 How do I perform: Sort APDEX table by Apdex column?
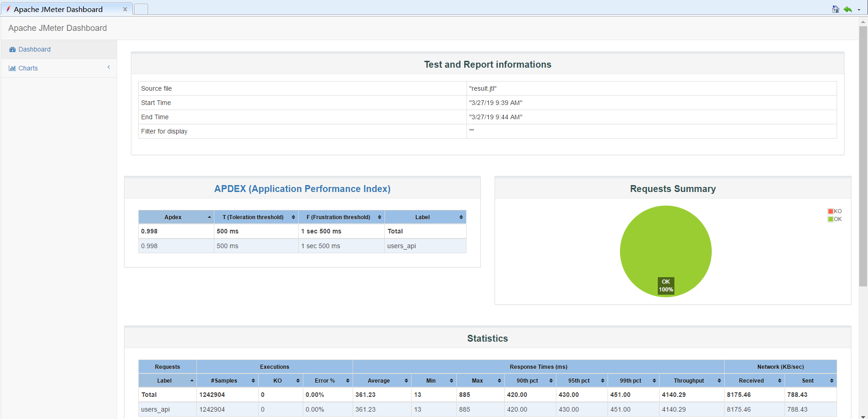176,217
